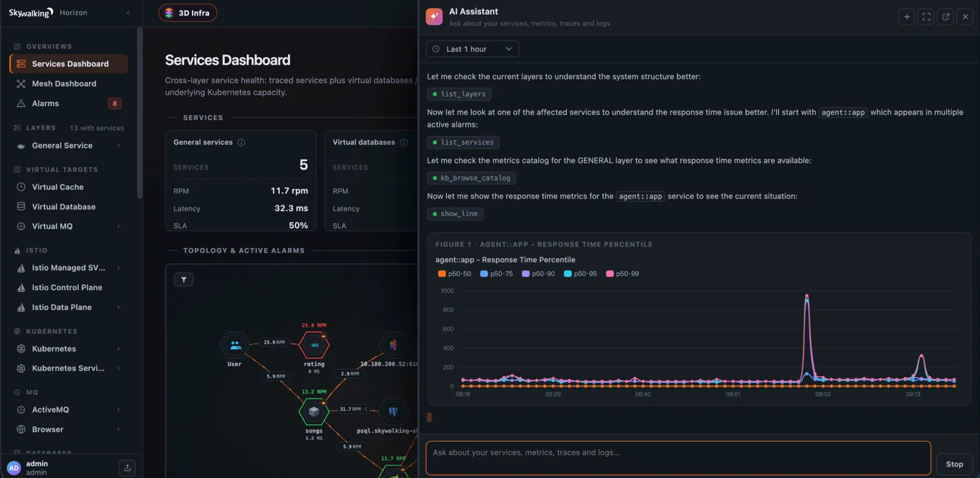Image resolution: width=980 pixels, height=478 pixels.
Task: Select the songs service node in topology
Action: (314, 411)
